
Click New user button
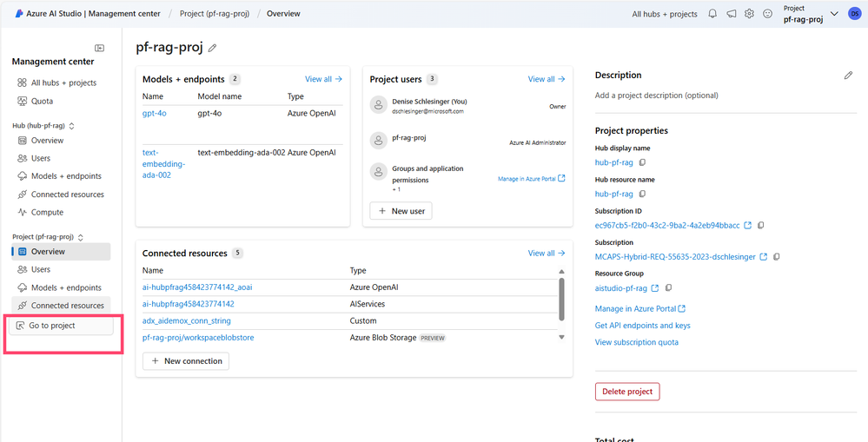pyautogui.click(x=401, y=211)
